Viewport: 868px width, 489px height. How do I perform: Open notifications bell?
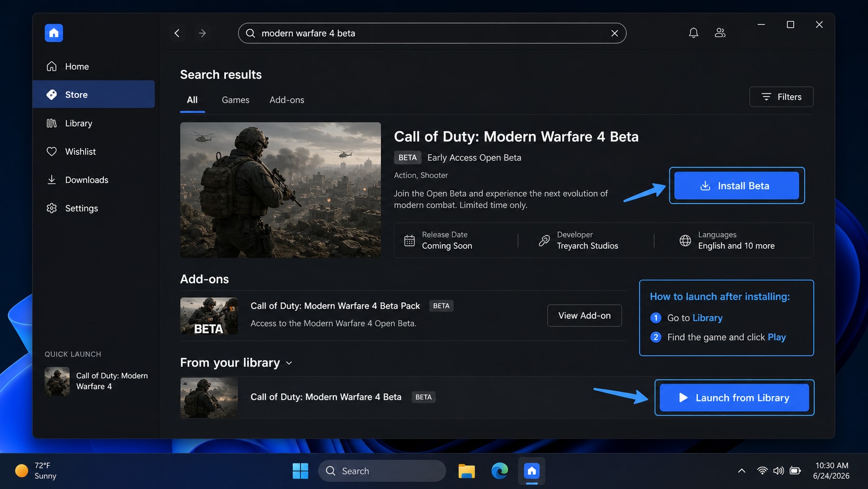pos(694,33)
